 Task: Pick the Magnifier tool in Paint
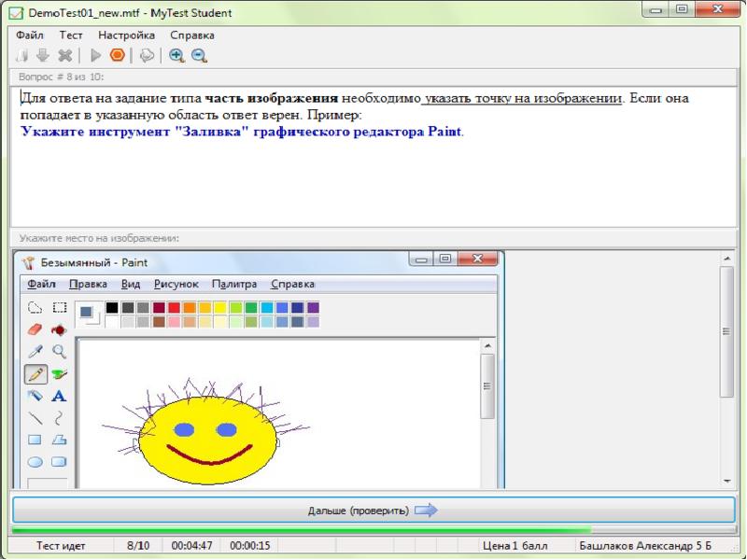[x=59, y=352]
